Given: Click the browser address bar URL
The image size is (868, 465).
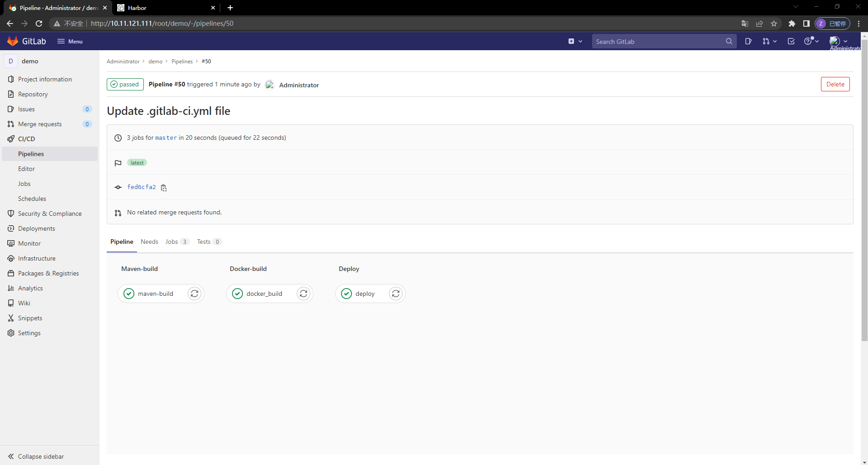Looking at the screenshot, I should coord(162,24).
